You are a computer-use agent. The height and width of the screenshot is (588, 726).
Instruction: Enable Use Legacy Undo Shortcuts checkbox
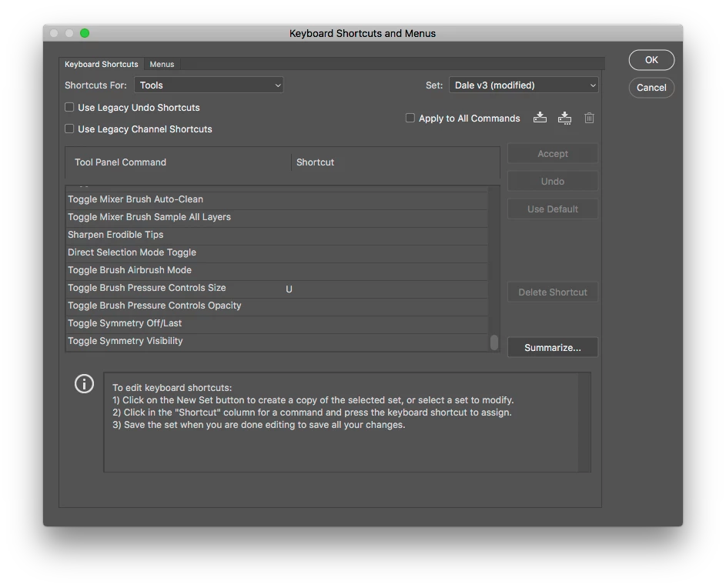click(69, 108)
